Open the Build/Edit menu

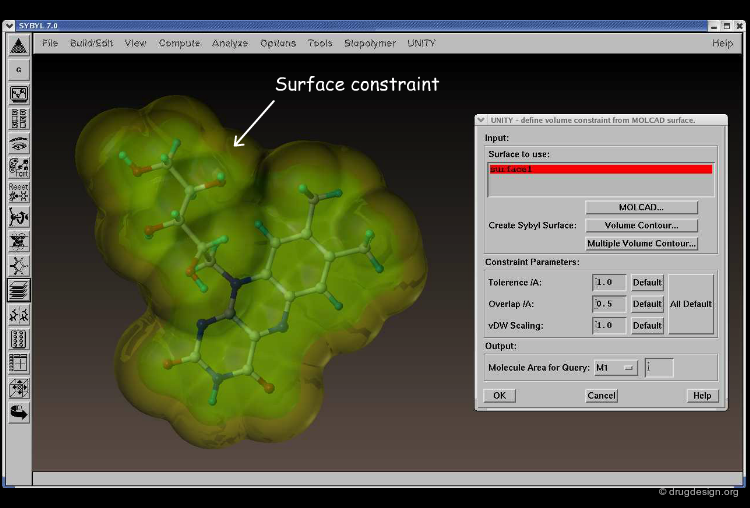[91, 43]
